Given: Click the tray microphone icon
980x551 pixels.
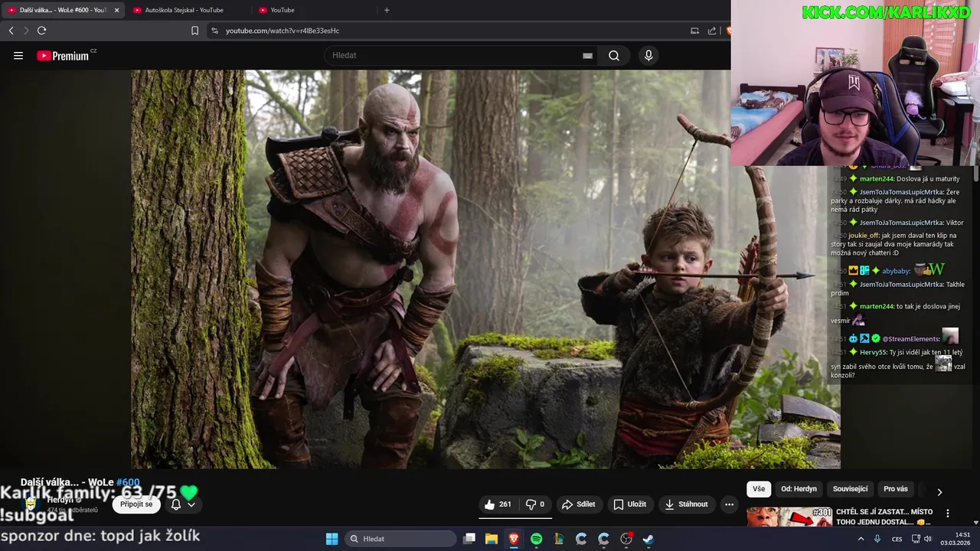Looking at the screenshot, I should 877,539.
